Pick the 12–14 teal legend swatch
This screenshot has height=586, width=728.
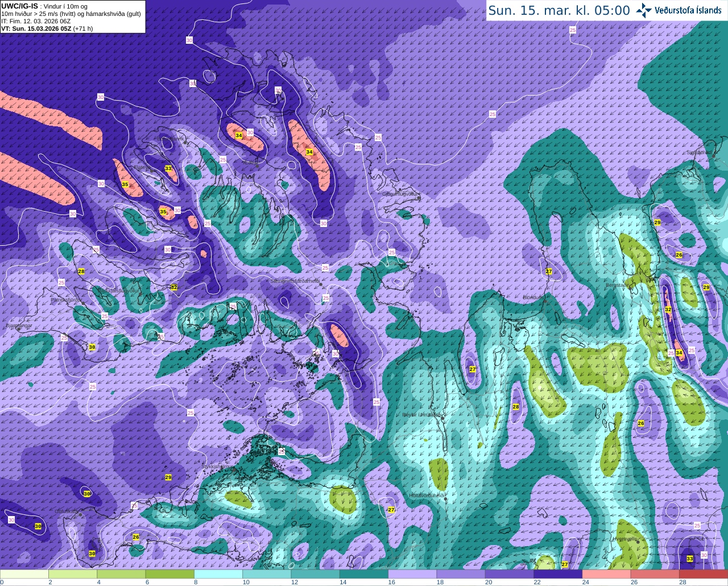315,575
